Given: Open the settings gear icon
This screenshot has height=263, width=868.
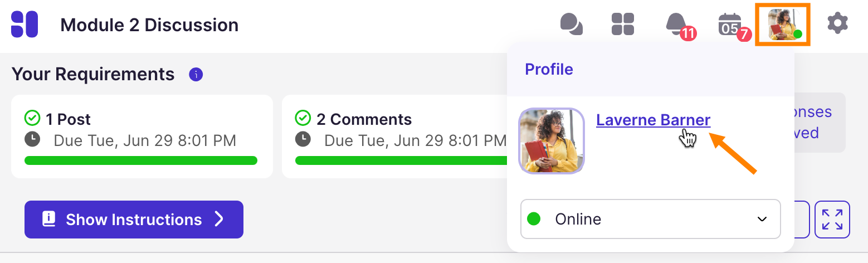Looking at the screenshot, I should 837,24.
